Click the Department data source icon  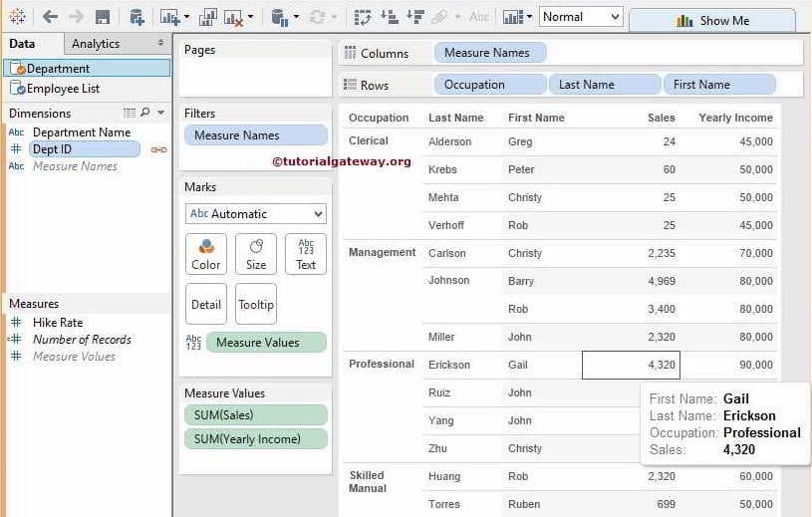coord(18,69)
